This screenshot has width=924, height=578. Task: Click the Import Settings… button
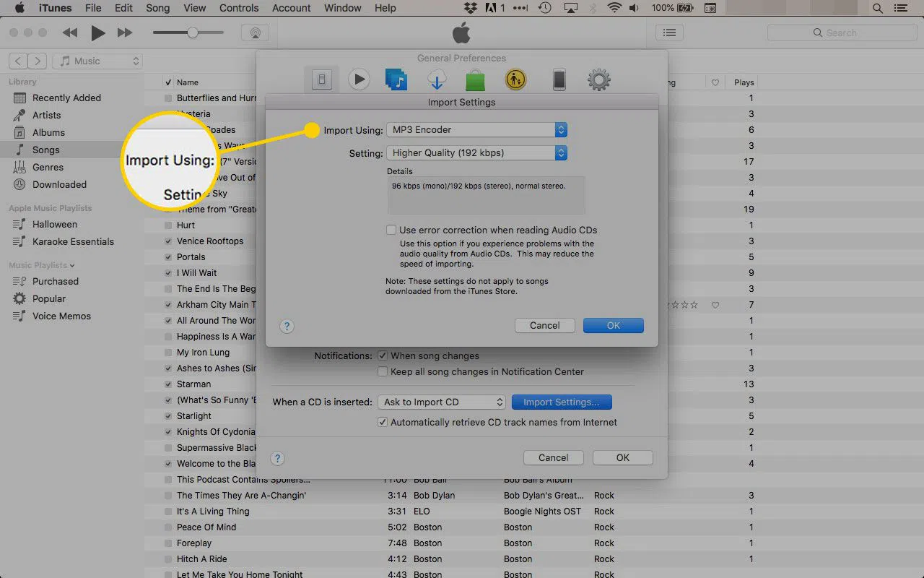561,402
